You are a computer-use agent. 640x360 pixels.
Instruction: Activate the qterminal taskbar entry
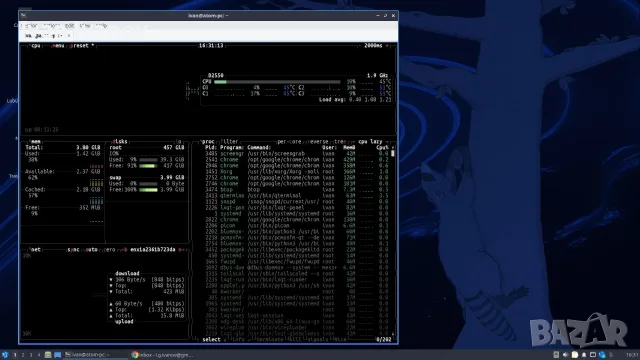tap(96, 355)
